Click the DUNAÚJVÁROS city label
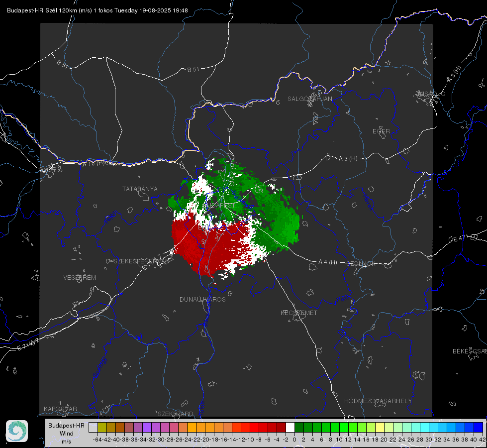The height and width of the screenshot is (448, 487). click(202, 299)
